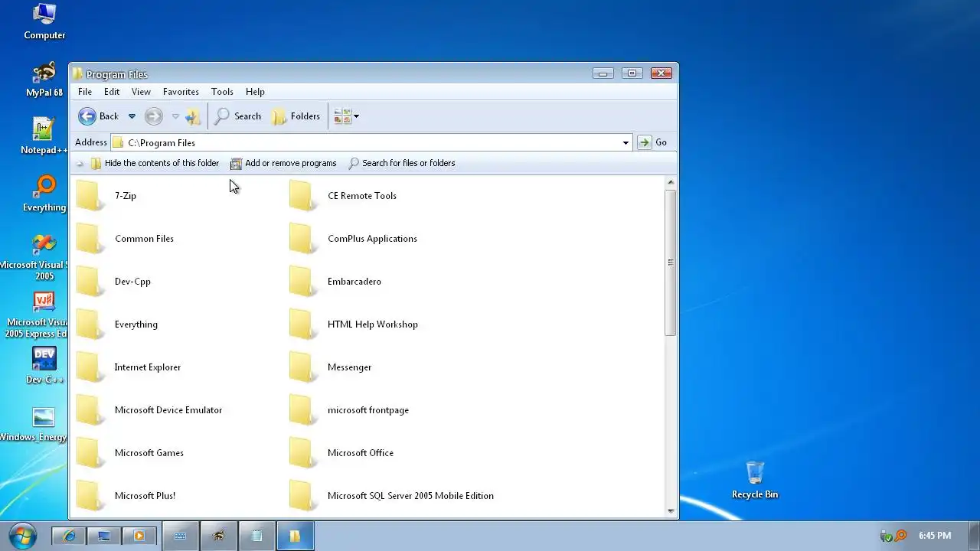Toggle the Folders pane button

[x=296, y=116]
